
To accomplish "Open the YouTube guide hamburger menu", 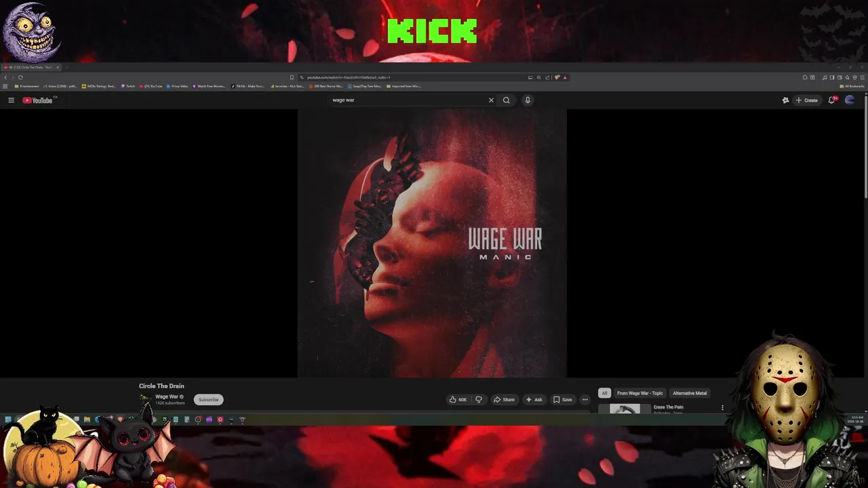I will tap(11, 100).
